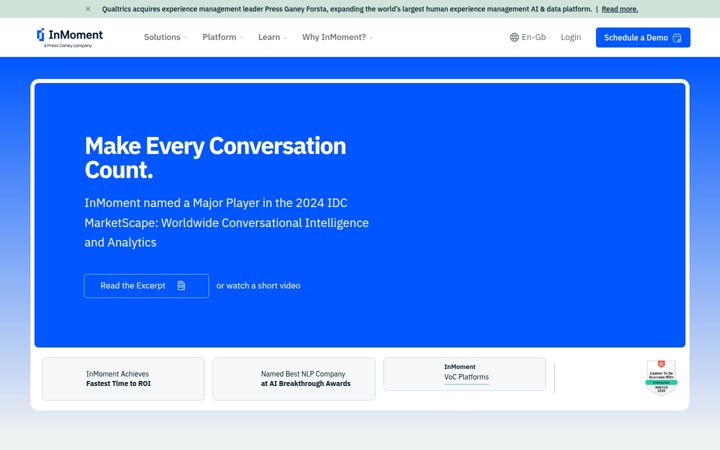Open the G2 award badge
The image size is (720, 450).
(x=661, y=377)
